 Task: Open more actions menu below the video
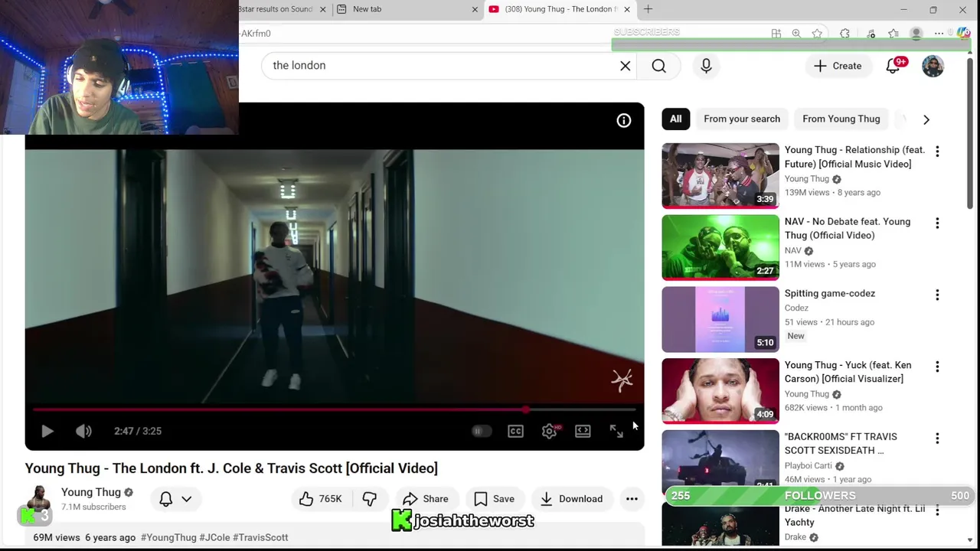632,499
